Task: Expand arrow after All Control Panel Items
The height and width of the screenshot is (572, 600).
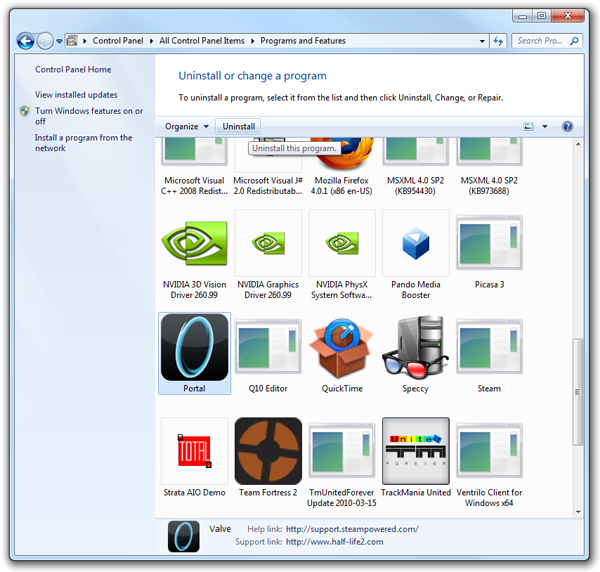Action: point(253,41)
